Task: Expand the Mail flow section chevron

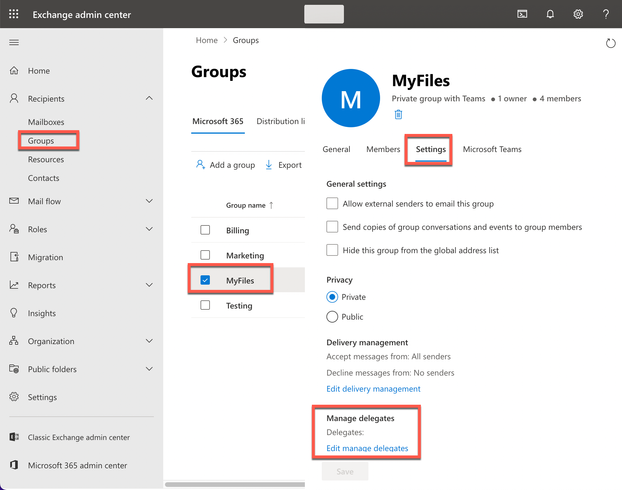Action: pos(149,201)
